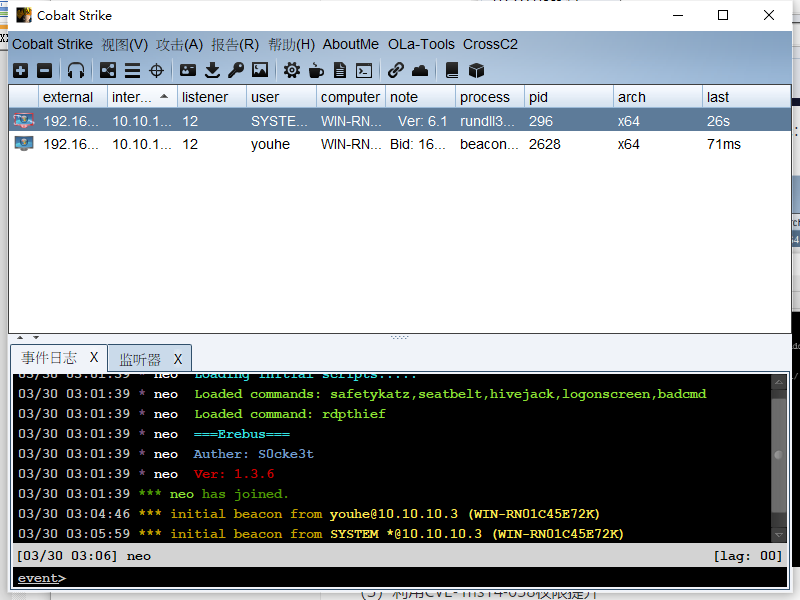View downloaded files via download arrow icon
This screenshot has height=600, width=800.
coord(212,70)
